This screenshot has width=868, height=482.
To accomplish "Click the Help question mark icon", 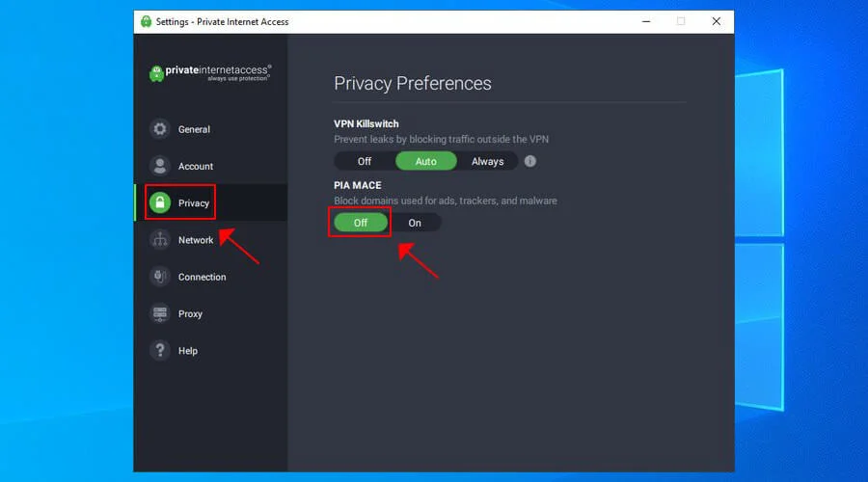I will [x=160, y=351].
